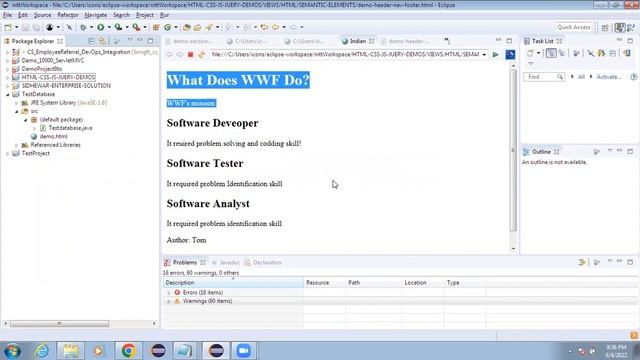
Task: Expand the TestProject tree node
Action: (7, 153)
